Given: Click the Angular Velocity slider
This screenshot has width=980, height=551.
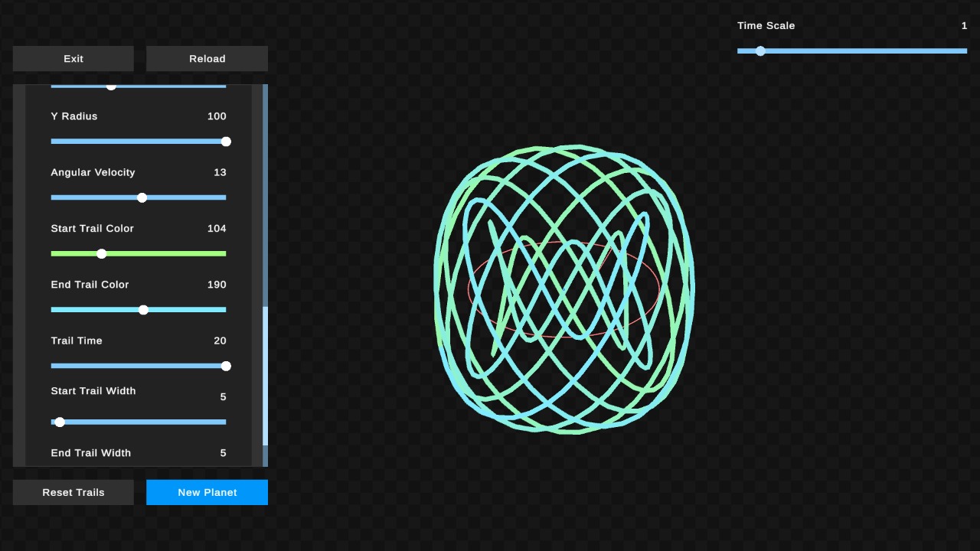Looking at the screenshot, I should (139, 197).
